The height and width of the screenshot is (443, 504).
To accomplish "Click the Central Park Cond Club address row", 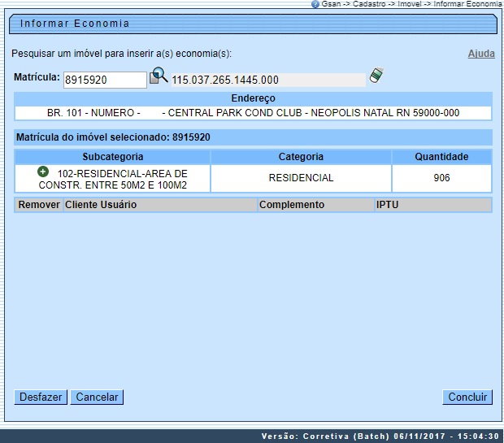I will 253,113.
